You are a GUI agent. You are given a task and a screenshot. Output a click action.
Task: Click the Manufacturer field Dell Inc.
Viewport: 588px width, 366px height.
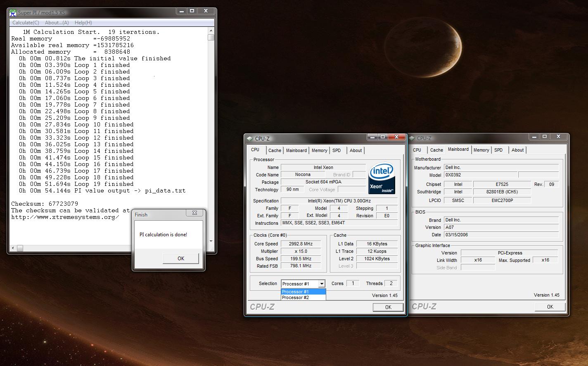click(x=501, y=167)
